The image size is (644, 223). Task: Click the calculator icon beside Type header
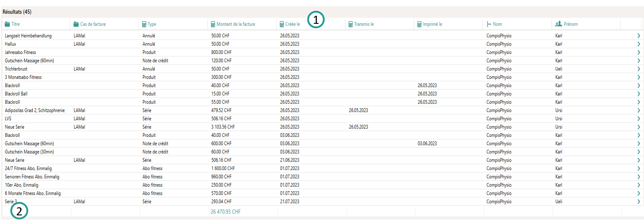point(144,24)
